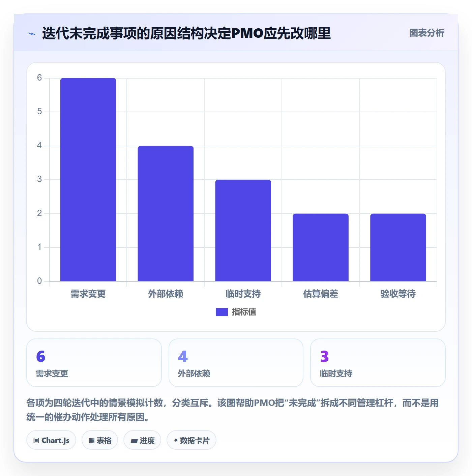Screen dimensions: 472x476
Task: Click the 验收等待 bar in the chart
Action: pos(398,247)
